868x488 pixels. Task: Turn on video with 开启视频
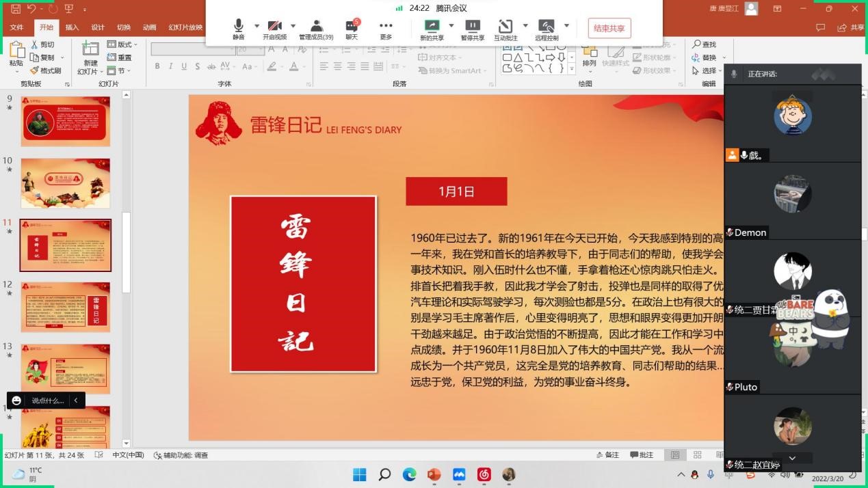[275, 29]
